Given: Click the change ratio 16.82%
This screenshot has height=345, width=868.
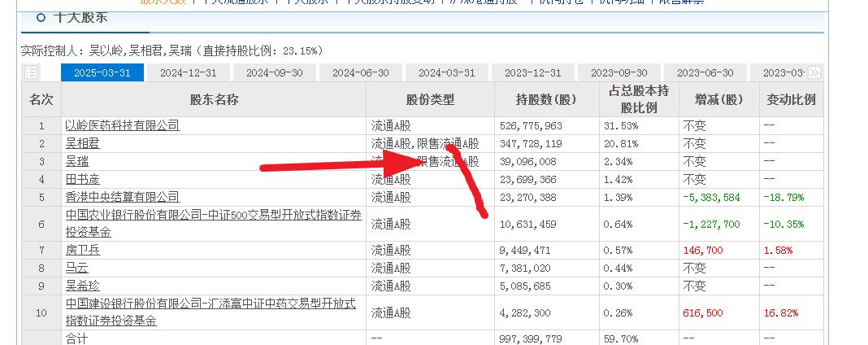Looking at the screenshot, I should click(780, 313).
